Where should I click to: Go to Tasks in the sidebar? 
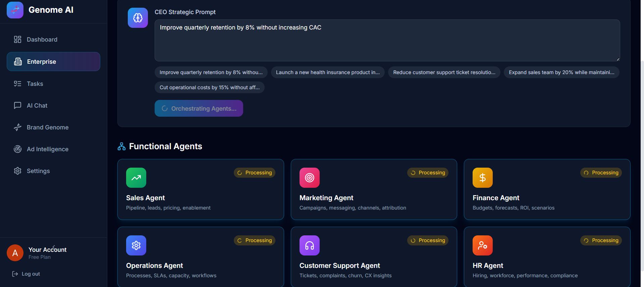(x=53, y=83)
